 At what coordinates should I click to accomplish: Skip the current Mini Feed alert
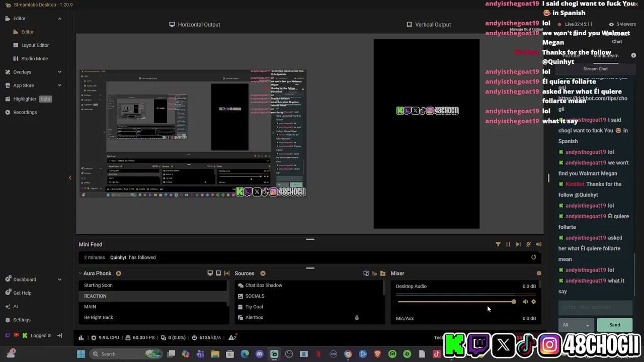(x=518, y=244)
